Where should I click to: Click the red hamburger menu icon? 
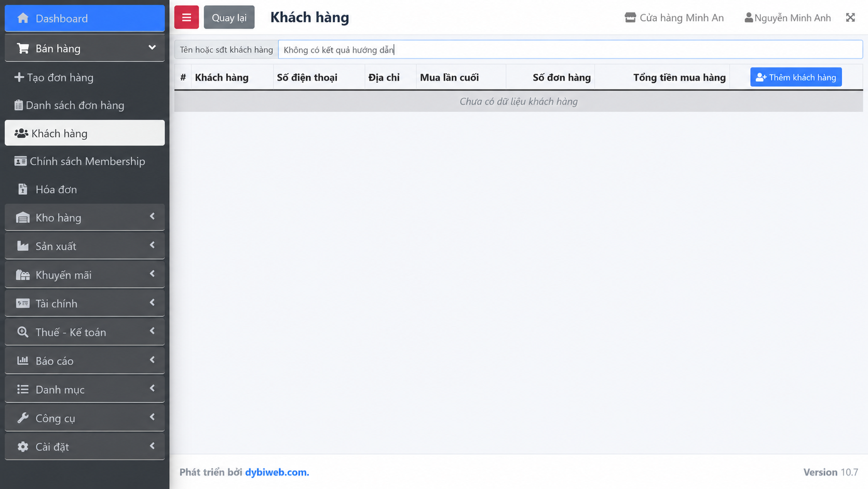pos(186,17)
